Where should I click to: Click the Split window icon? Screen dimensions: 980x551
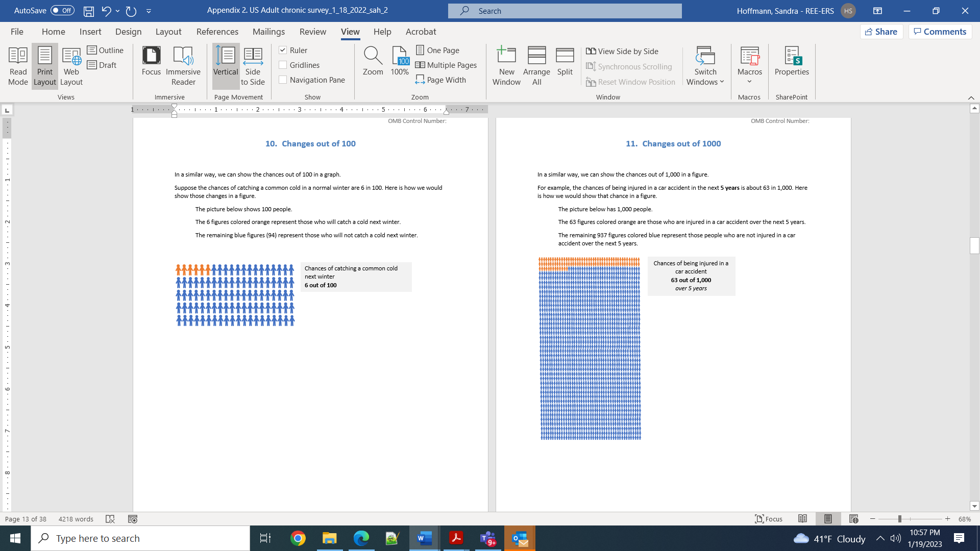tap(565, 62)
